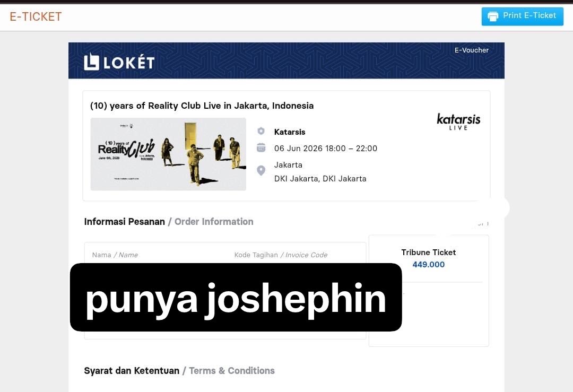The height and width of the screenshot is (392, 573).
Task: Open the Reality Club event poster thumbnail
Action: (168, 154)
